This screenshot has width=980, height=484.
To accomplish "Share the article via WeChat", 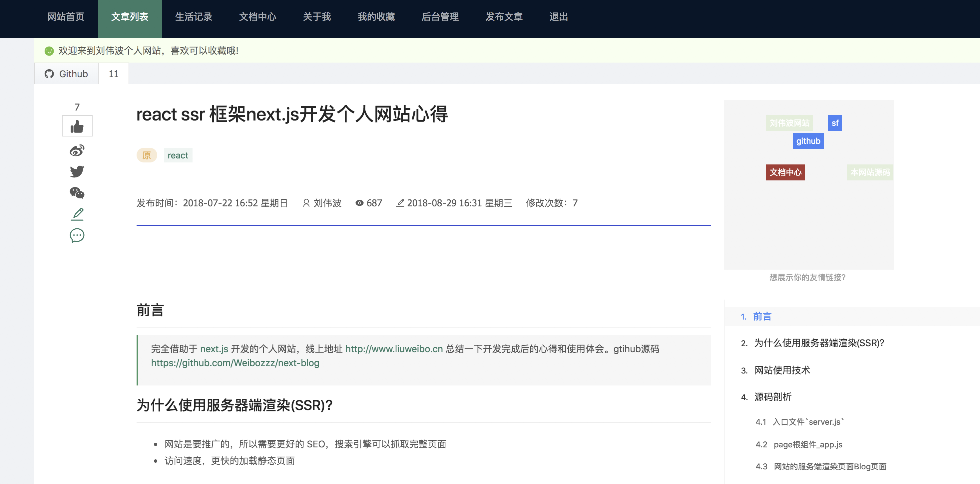I will tap(77, 193).
